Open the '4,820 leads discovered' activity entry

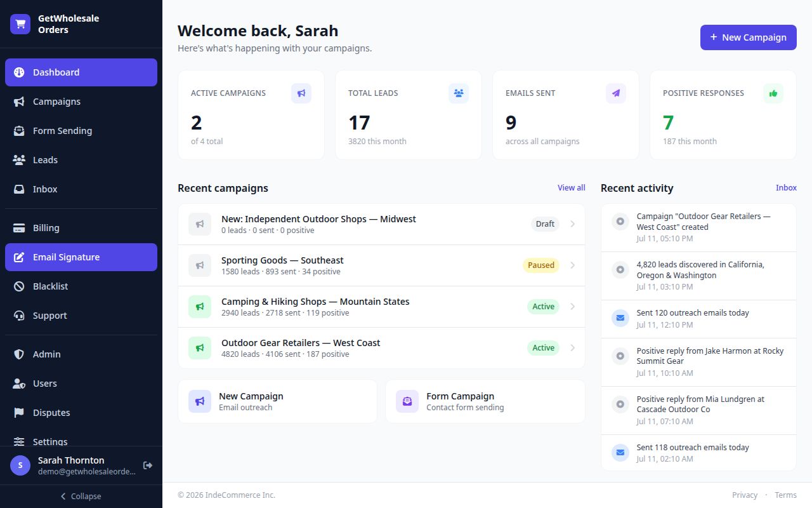(x=698, y=276)
